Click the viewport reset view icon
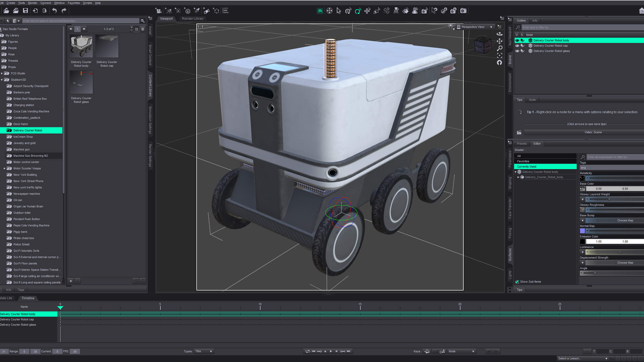 tap(500, 63)
